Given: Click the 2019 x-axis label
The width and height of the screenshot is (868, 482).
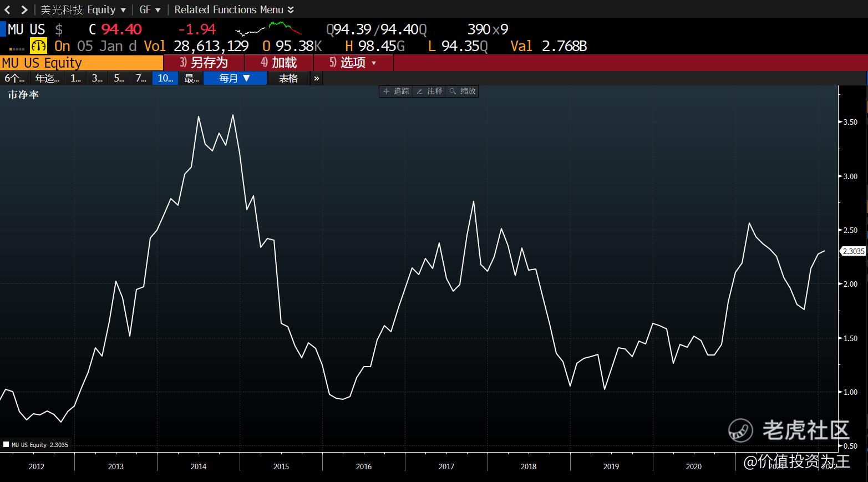Looking at the screenshot, I should point(611,466).
